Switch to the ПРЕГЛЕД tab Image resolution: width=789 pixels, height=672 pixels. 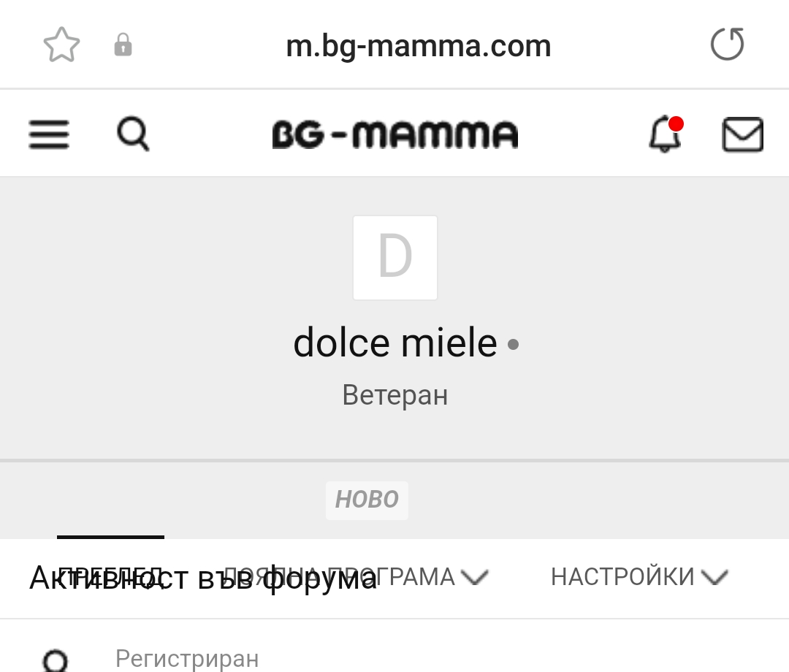110,576
